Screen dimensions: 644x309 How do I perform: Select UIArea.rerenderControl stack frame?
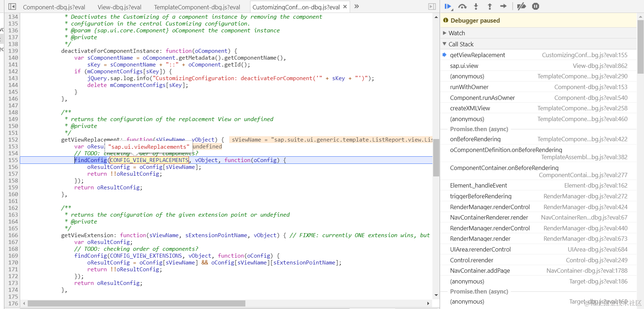point(539,249)
